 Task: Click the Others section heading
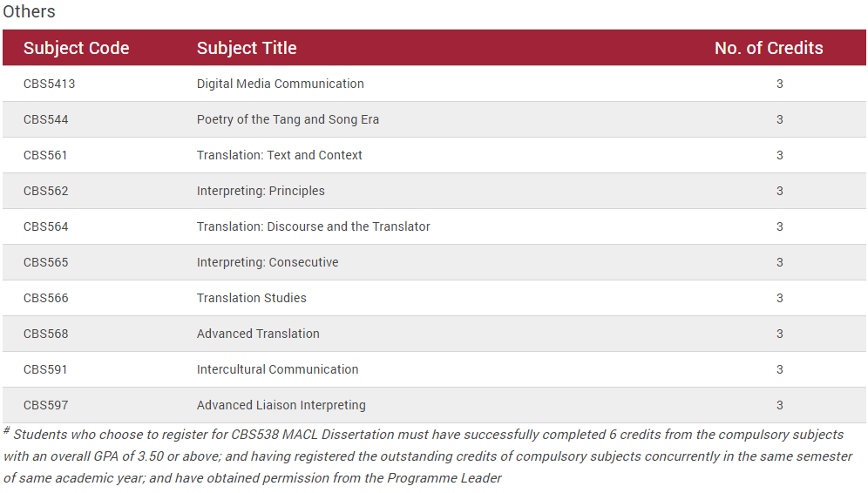pos(29,11)
